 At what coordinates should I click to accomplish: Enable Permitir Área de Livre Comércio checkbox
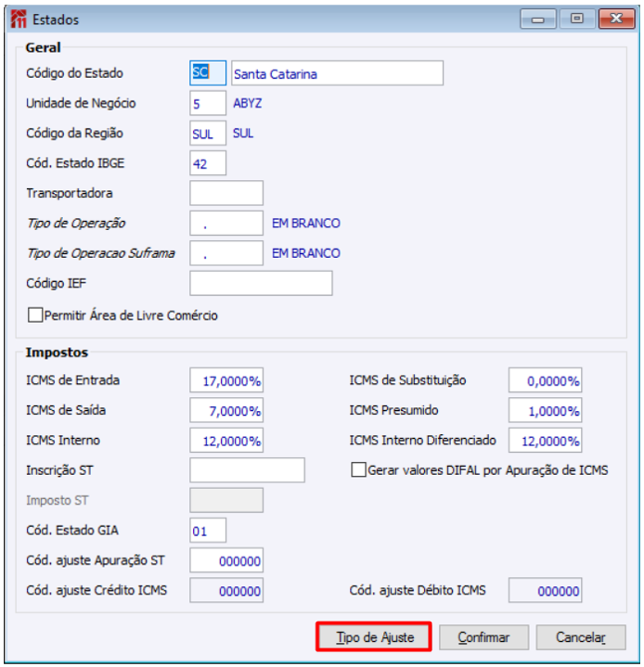[x=35, y=315]
